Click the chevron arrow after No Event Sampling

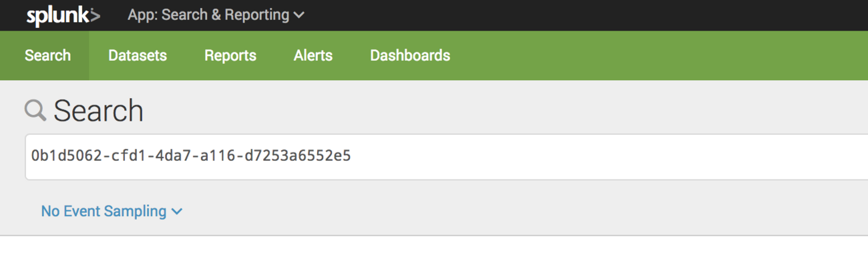point(177,212)
